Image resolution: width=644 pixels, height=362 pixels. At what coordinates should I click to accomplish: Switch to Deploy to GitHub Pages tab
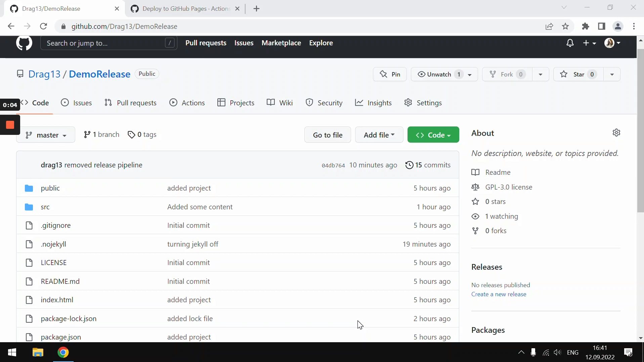point(185,9)
